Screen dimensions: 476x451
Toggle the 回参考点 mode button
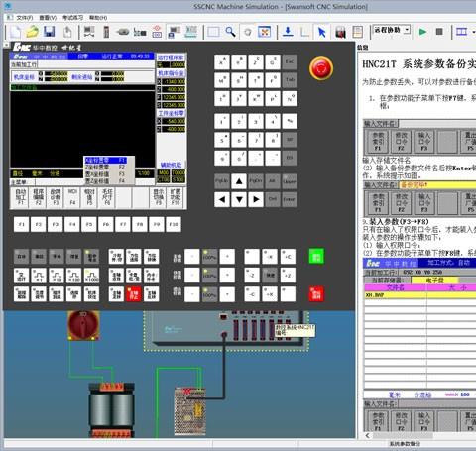(91, 257)
